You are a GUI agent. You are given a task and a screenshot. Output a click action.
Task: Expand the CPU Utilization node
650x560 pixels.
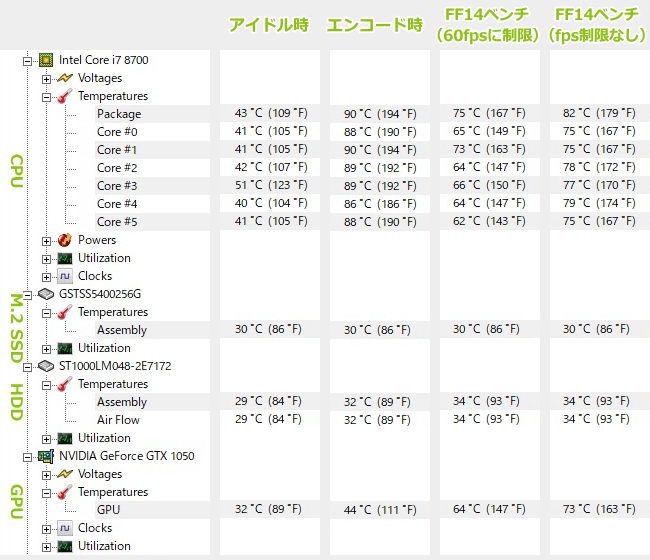tap(46, 259)
